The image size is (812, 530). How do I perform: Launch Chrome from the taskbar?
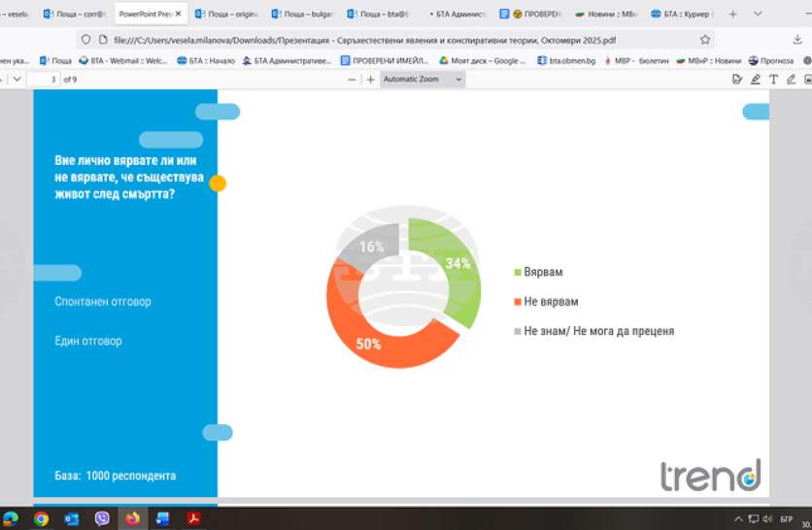[x=41, y=518]
